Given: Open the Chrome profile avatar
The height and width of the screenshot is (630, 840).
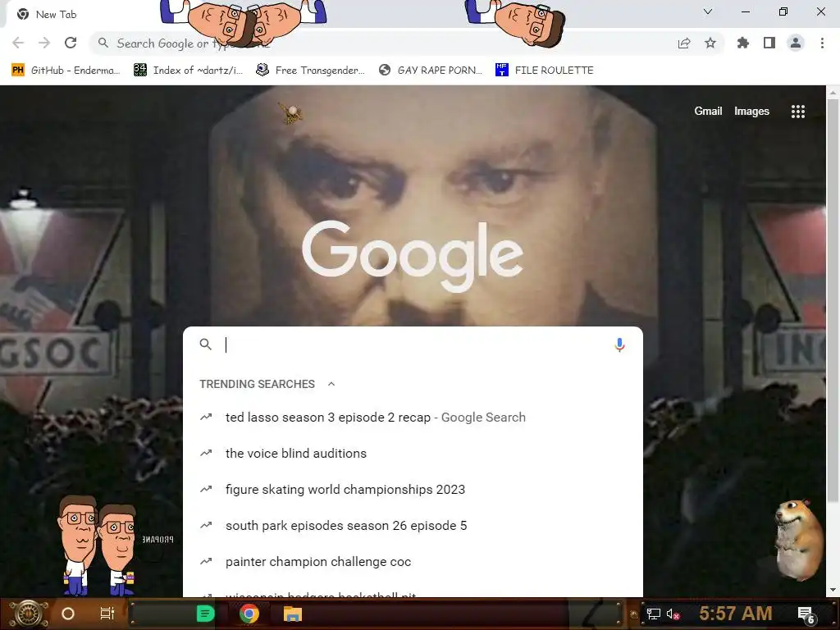Looking at the screenshot, I should pyautogui.click(x=796, y=43).
